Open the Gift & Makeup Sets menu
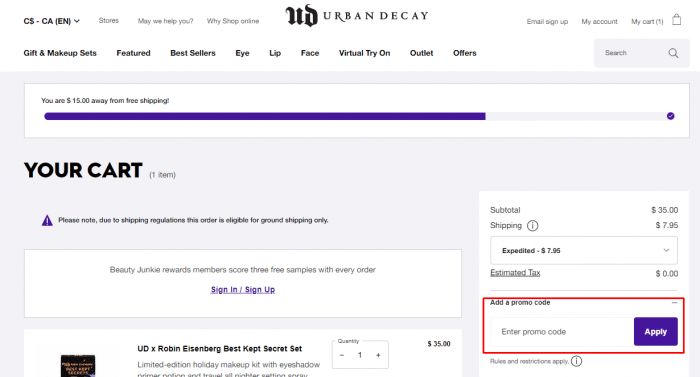The height and width of the screenshot is (377, 700). pyautogui.click(x=60, y=53)
